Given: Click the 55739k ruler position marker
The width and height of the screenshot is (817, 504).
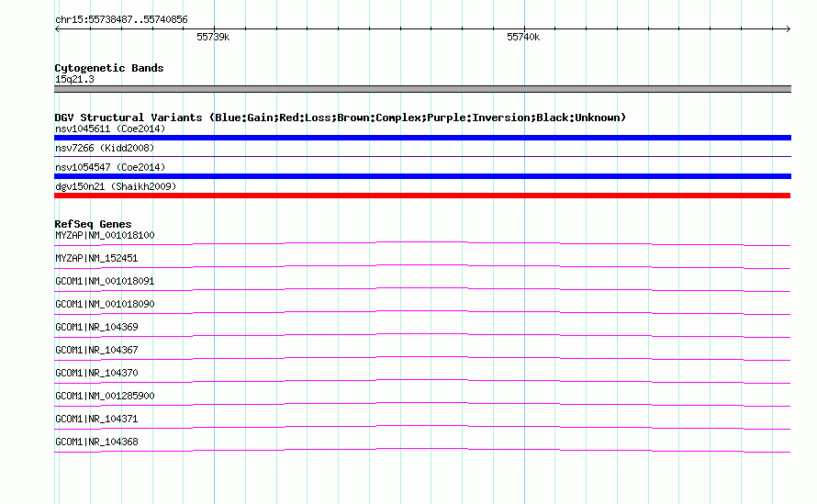Looking at the screenshot, I should (213, 37).
